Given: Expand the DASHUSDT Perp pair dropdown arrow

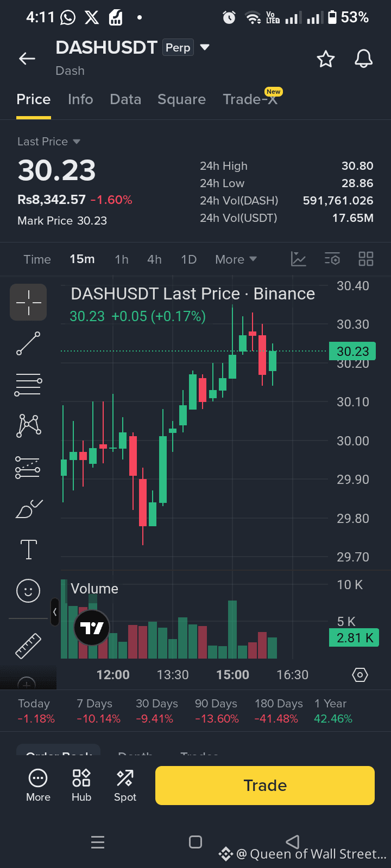Looking at the screenshot, I should (x=205, y=47).
